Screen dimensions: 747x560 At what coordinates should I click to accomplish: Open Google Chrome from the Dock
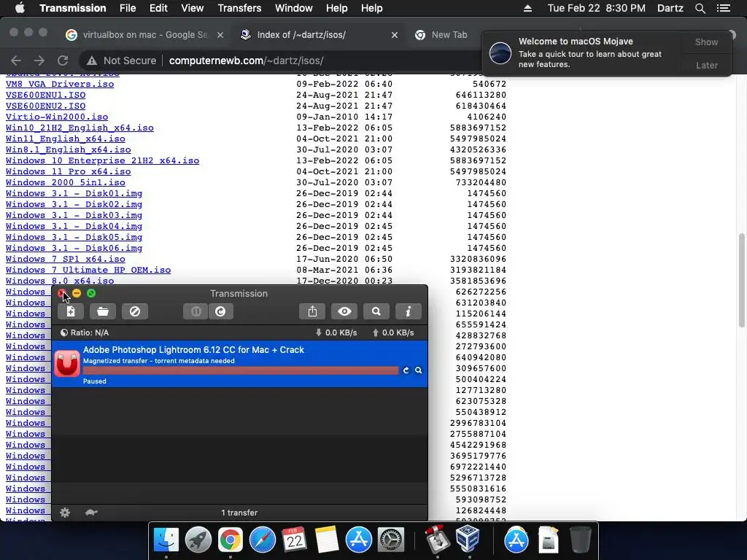click(x=230, y=540)
